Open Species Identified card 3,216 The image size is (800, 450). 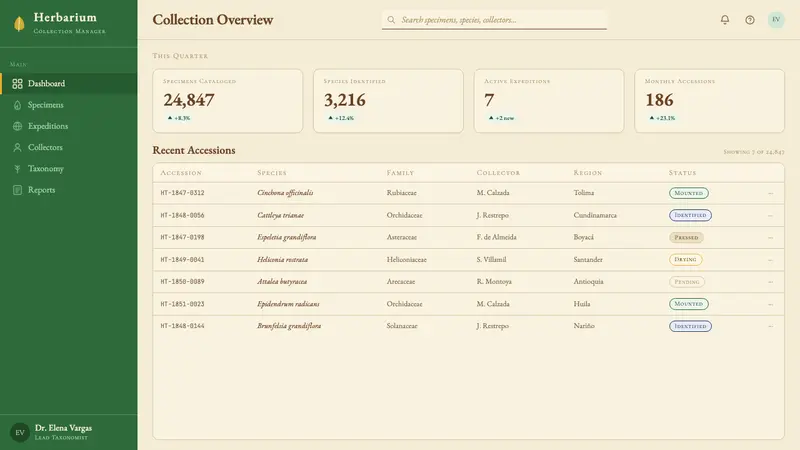(x=388, y=101)
